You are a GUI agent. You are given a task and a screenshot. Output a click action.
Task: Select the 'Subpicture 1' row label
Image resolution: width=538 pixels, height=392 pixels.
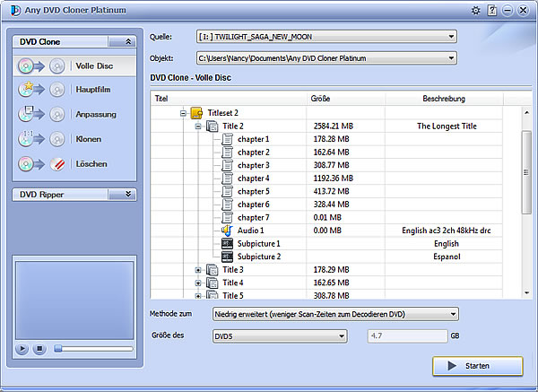(259, 244)
